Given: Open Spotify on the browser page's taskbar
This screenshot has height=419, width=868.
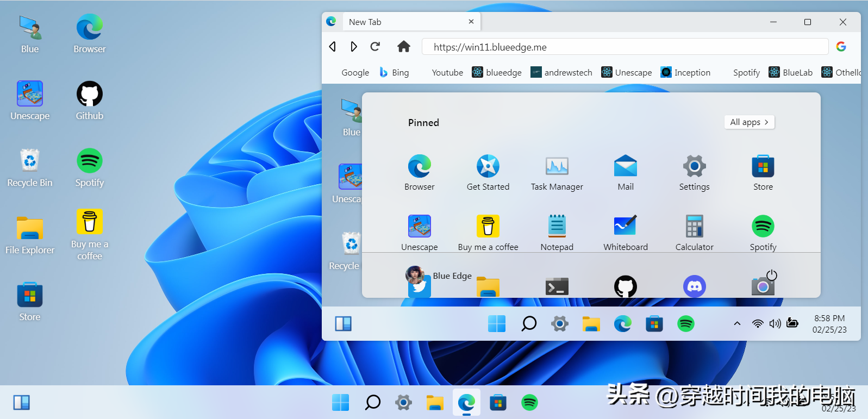Looking at the screenshot, I should pyautogui.click(x=686, y=324).
